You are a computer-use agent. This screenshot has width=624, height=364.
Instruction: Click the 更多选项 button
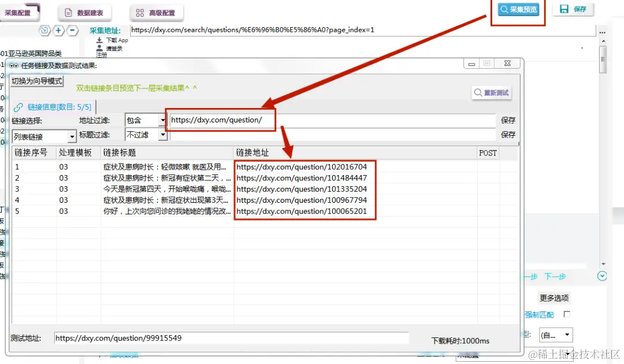click(554, 298)
